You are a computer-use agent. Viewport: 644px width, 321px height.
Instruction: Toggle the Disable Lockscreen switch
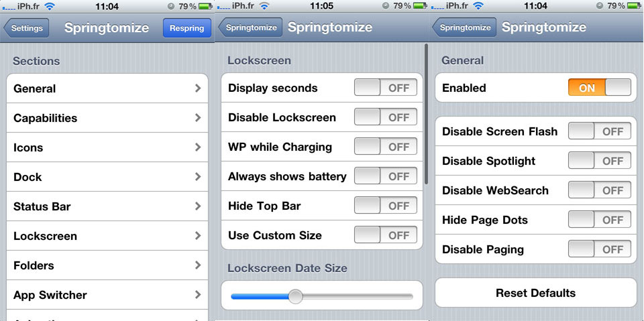point(386,117)
